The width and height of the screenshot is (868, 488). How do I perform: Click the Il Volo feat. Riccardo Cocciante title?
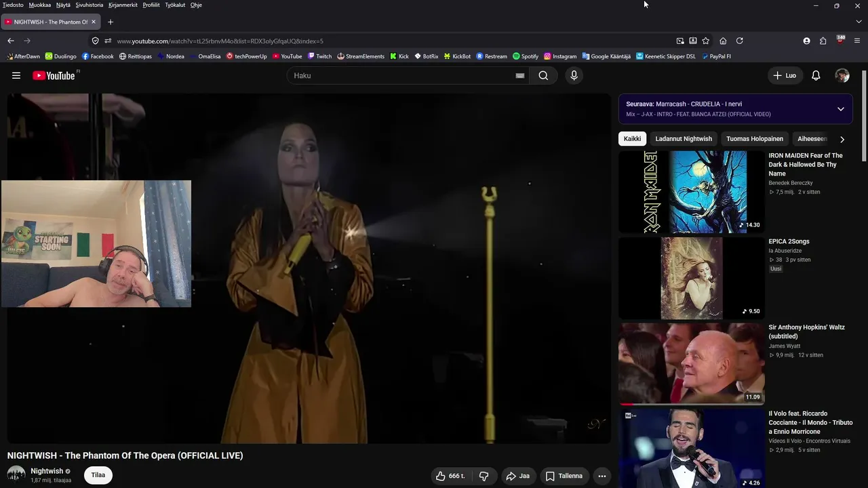pyautogui.click(x=810, y=422)
